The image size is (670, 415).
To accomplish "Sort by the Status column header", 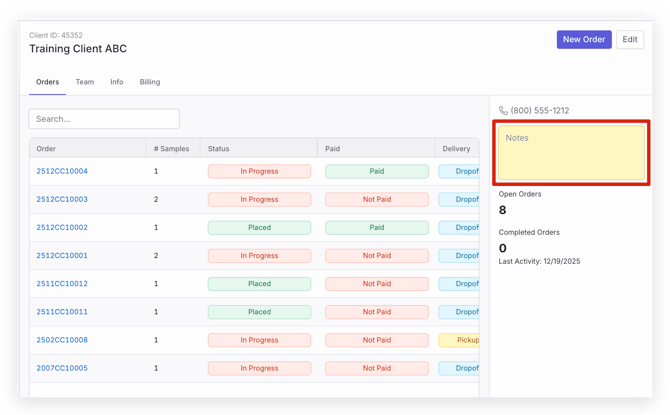I will (x=219, y=149).
